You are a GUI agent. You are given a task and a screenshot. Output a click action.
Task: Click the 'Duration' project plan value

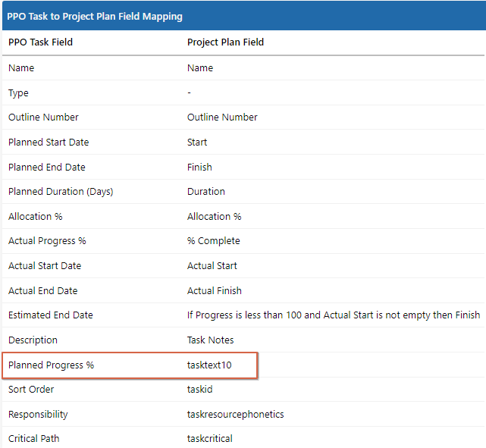(206, 192)
